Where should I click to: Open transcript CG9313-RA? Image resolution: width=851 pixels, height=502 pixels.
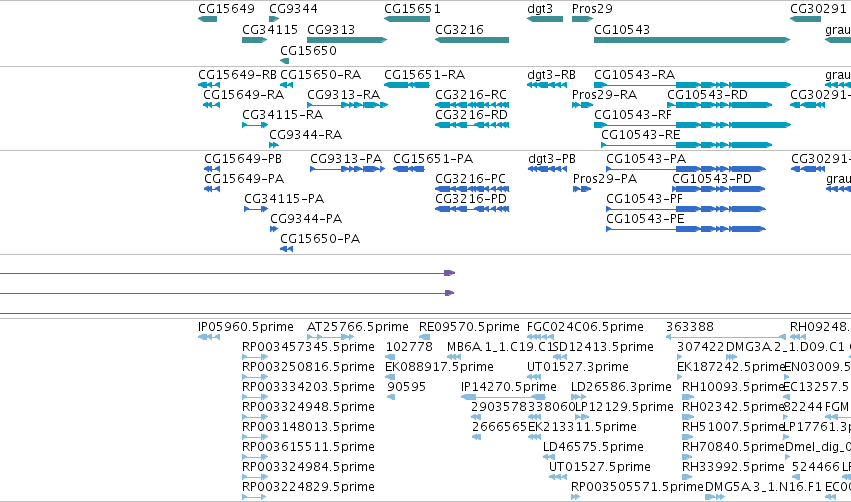[347, 105]
